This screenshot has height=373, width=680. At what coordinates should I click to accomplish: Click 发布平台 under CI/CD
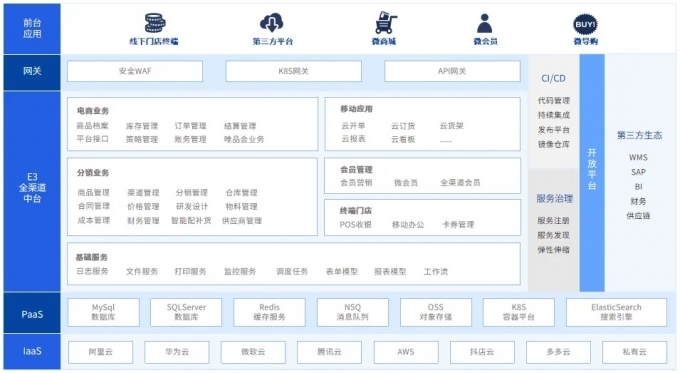coord(554,130)
